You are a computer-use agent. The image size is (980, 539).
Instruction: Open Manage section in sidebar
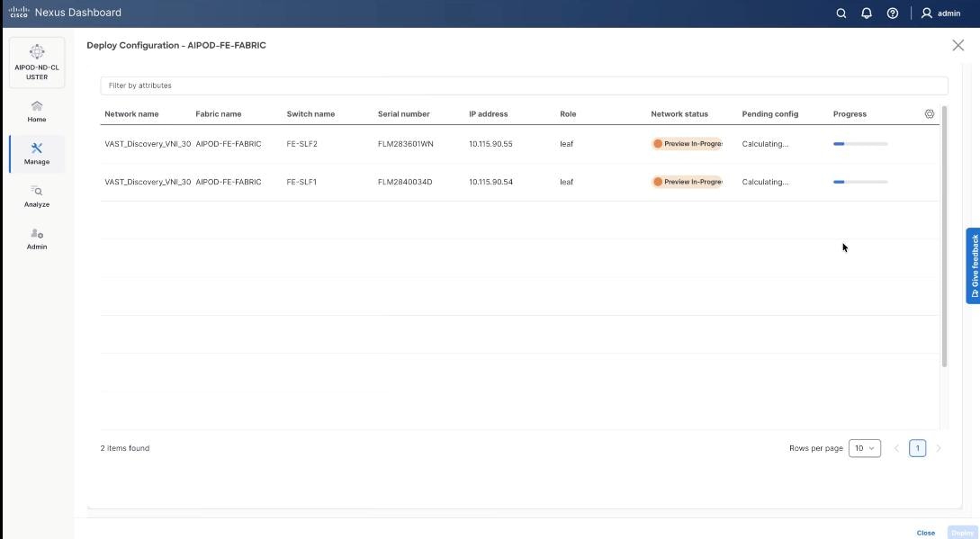(x=37, y=154)
